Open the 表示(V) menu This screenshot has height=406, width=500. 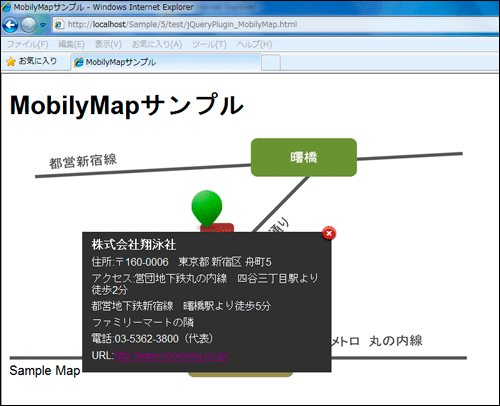[x=108, y=44]
